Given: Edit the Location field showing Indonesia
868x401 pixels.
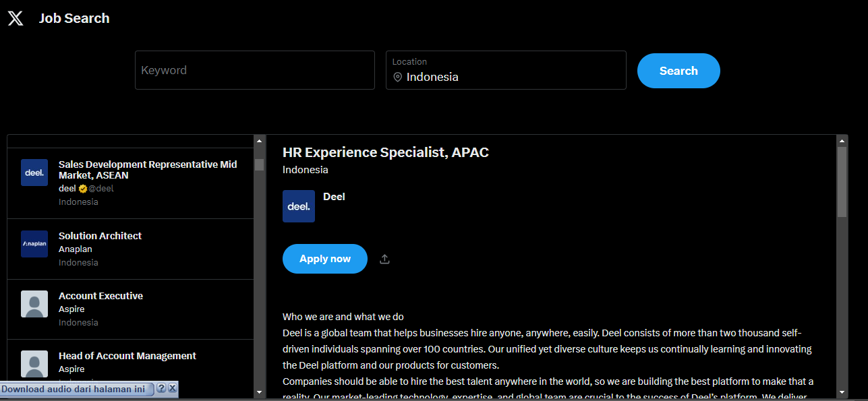Looking at the screenshot, I should click(513, 77).
